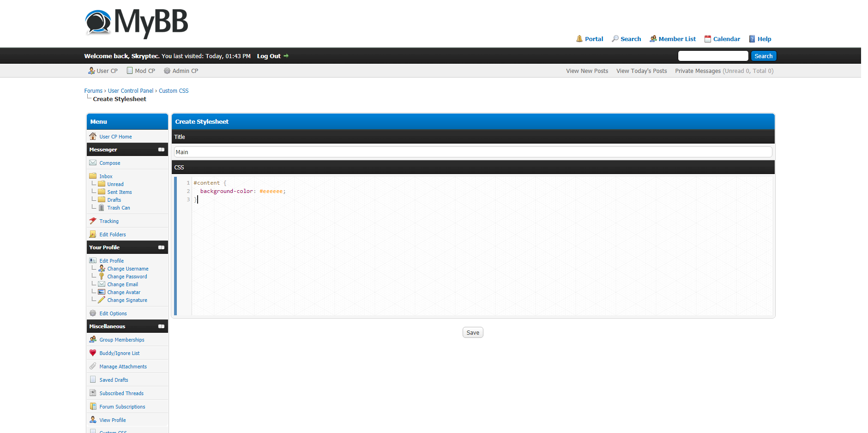Collapse the Miscellaneous menu section

[161, 326]
